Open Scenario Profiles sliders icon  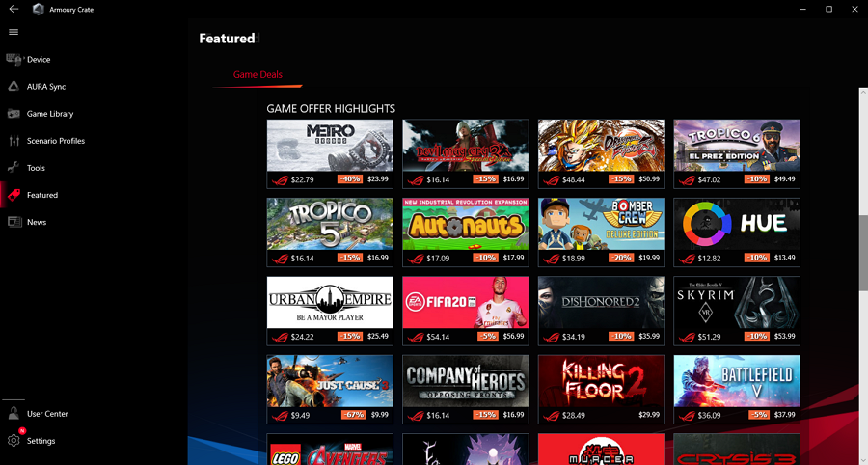click(14, 141)
